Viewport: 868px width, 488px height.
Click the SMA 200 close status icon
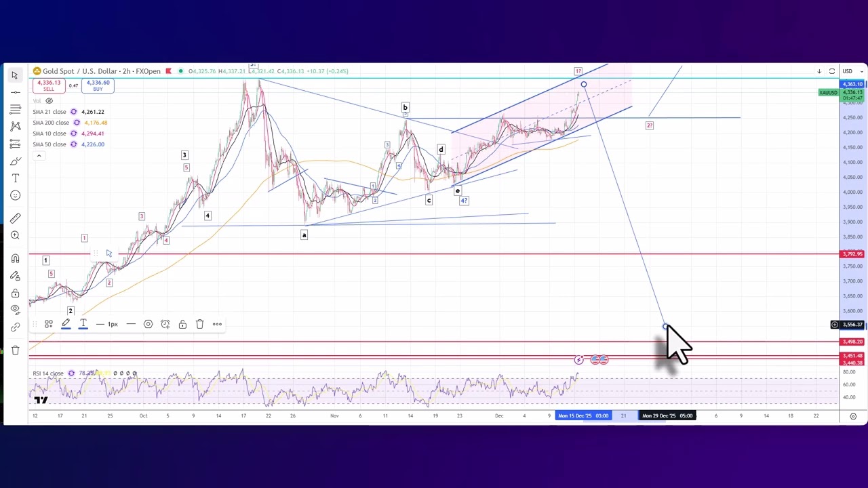click(77, 123)
